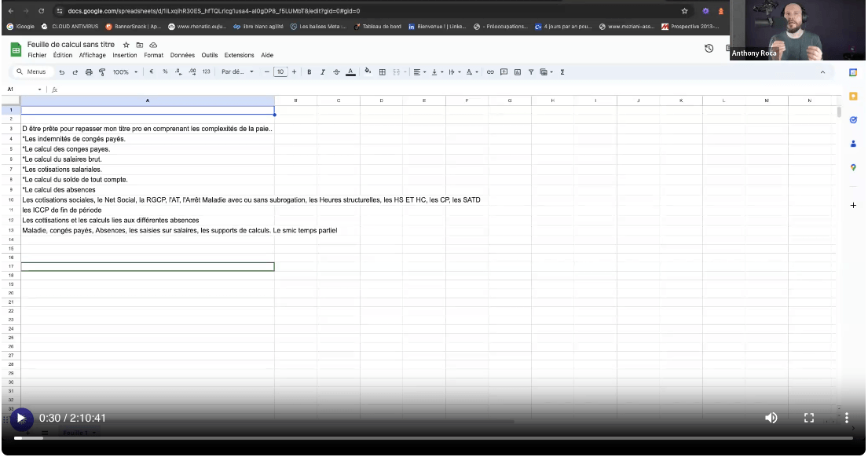The width and height of the screenshot is (868, 457).
Task: Open the horizontal align dropdown
Action: (419, 72)
